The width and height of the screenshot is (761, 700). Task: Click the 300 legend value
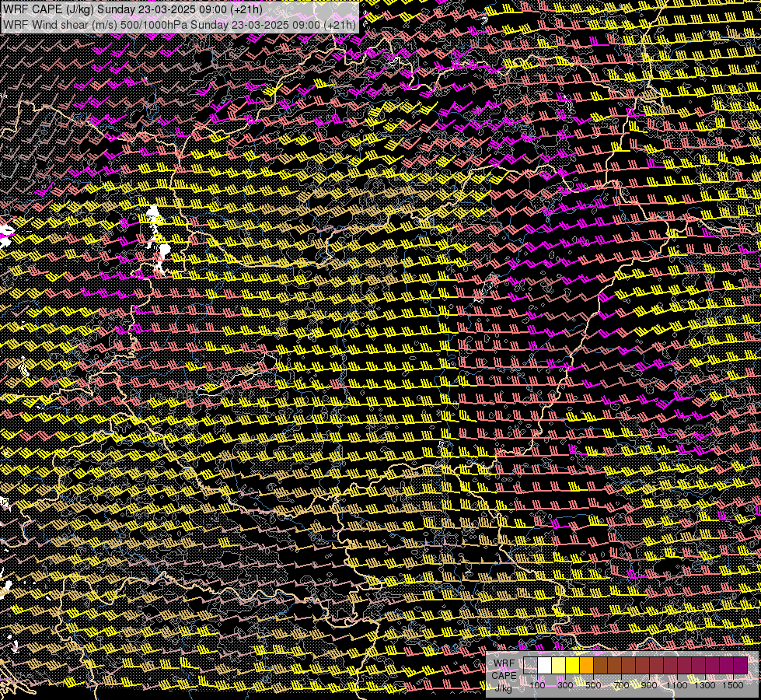tap(565, 685)
